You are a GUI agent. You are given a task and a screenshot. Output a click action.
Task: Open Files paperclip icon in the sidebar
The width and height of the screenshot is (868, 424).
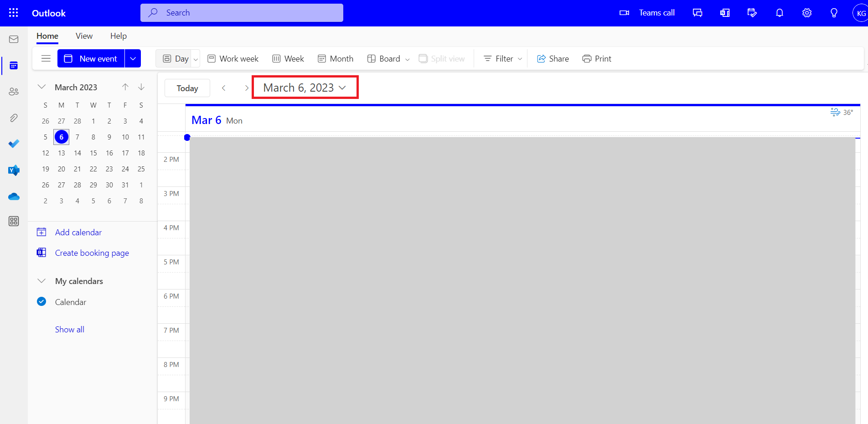pos(14,118)
